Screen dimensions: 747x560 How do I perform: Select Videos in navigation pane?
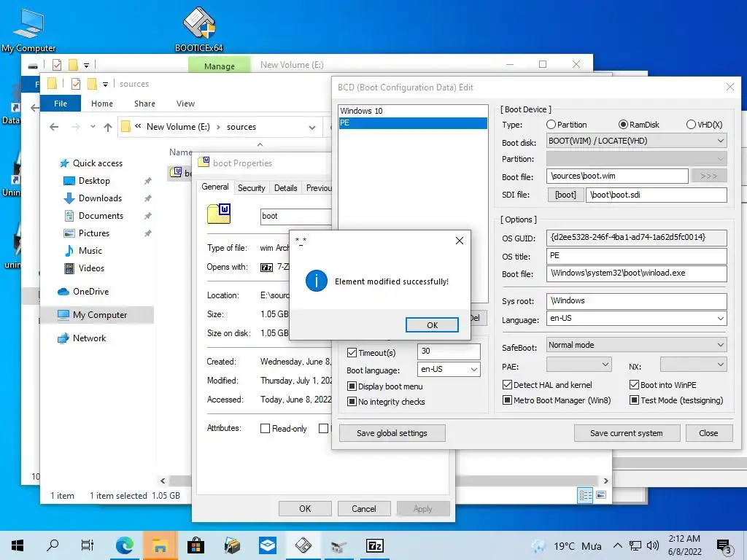click(91, 268)
